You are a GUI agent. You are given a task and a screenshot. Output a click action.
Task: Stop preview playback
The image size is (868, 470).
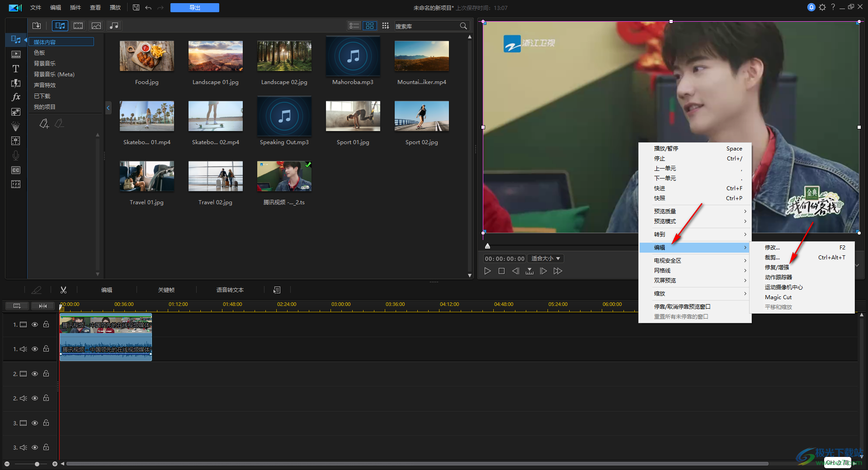click(x=501, y=271)
